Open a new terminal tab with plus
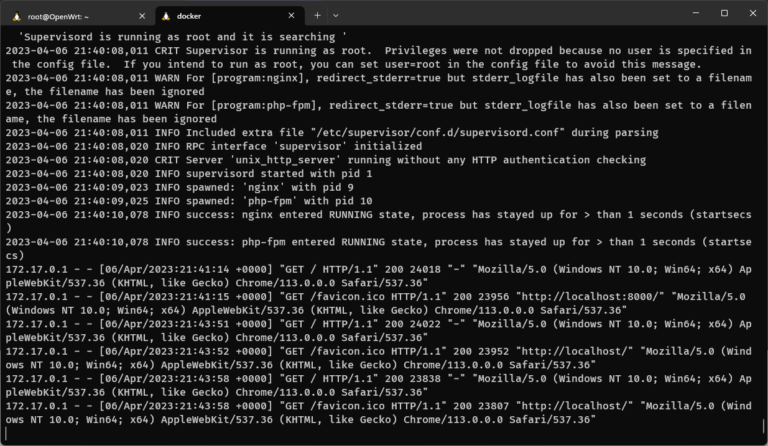Image resolution: width=768 pixels, height=446 pixels. tap(317, 16)
